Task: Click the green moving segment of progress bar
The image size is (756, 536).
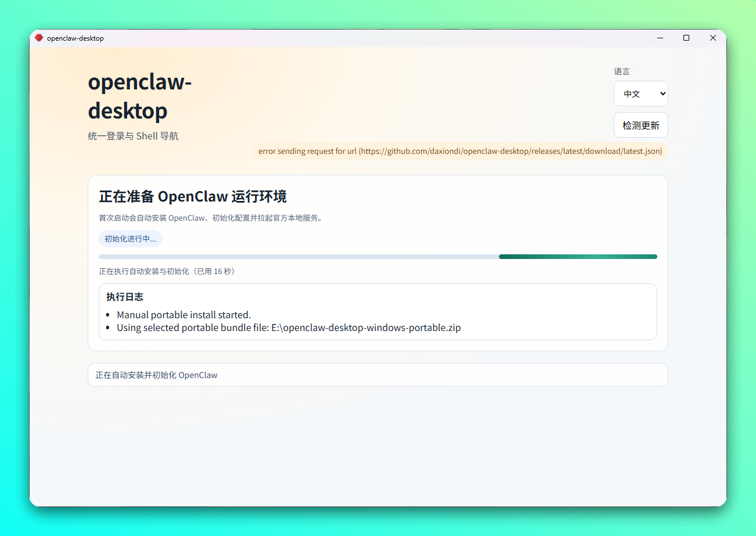Action: point(577,257)
